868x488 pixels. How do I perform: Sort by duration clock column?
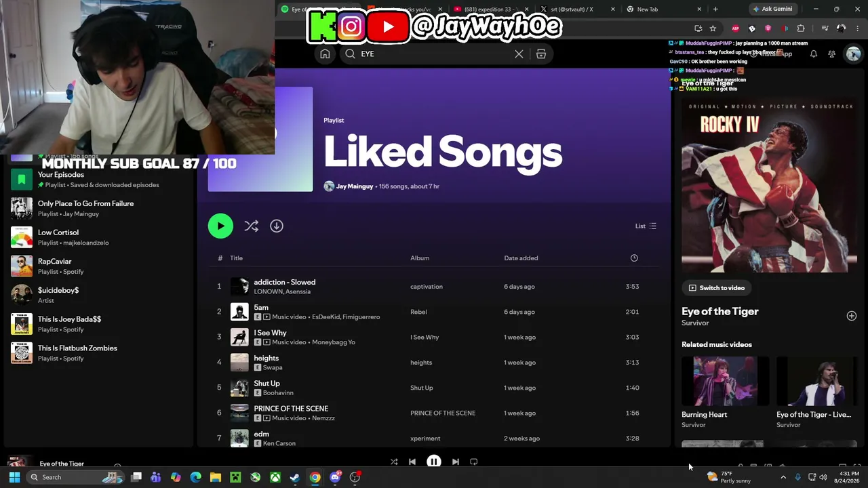point(634,258)
